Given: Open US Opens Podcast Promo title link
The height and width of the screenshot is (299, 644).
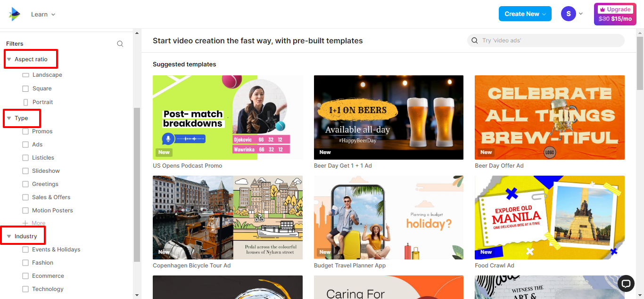Looking at the screenshot, I should coord(187,166).
